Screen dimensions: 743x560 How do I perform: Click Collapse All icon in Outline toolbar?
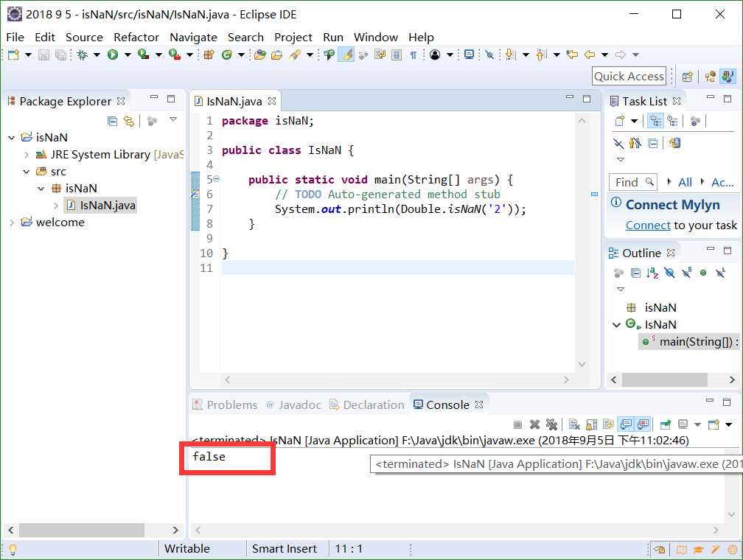coord(636,273)
